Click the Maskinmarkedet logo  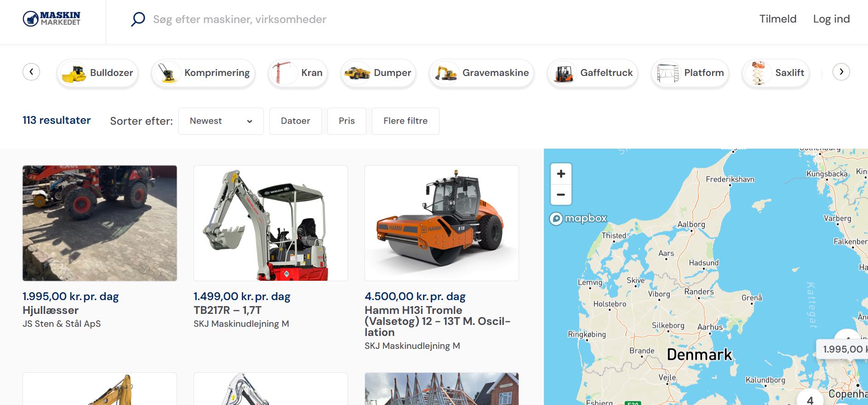pos(51,19)
